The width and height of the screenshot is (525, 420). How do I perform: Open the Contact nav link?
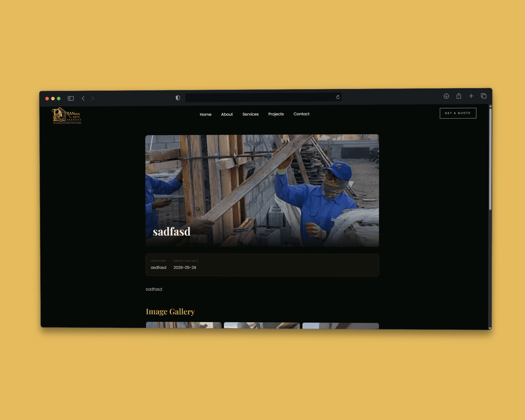(x=301, y=114)
